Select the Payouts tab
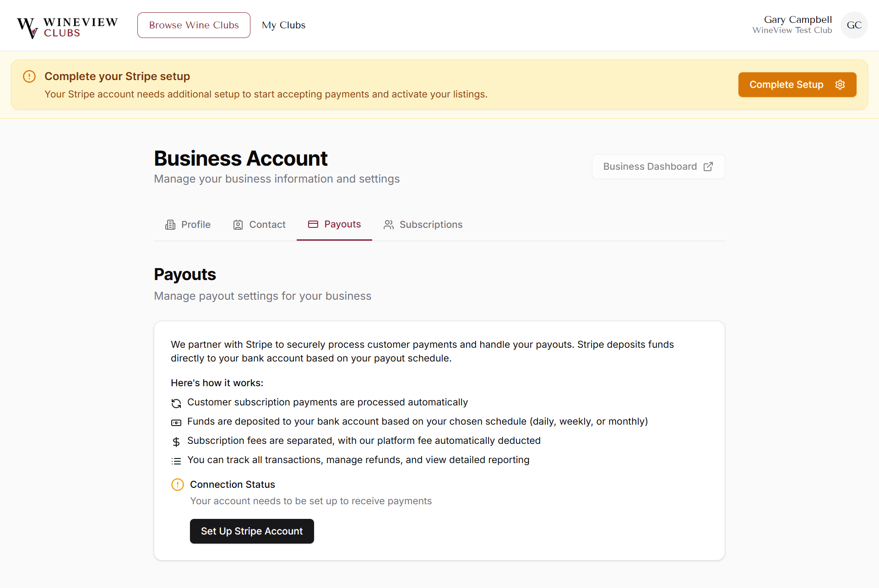 click(x=334, y=224)
